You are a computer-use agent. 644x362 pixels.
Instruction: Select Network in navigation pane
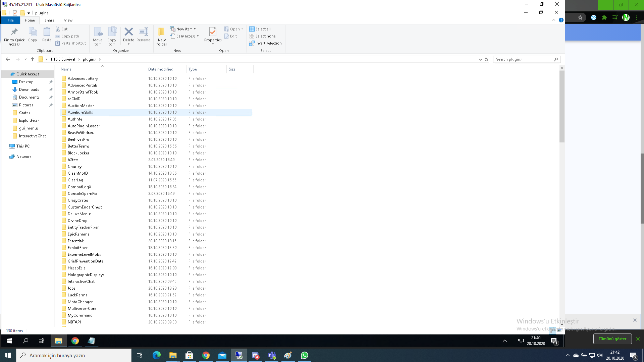coord(24,157)
